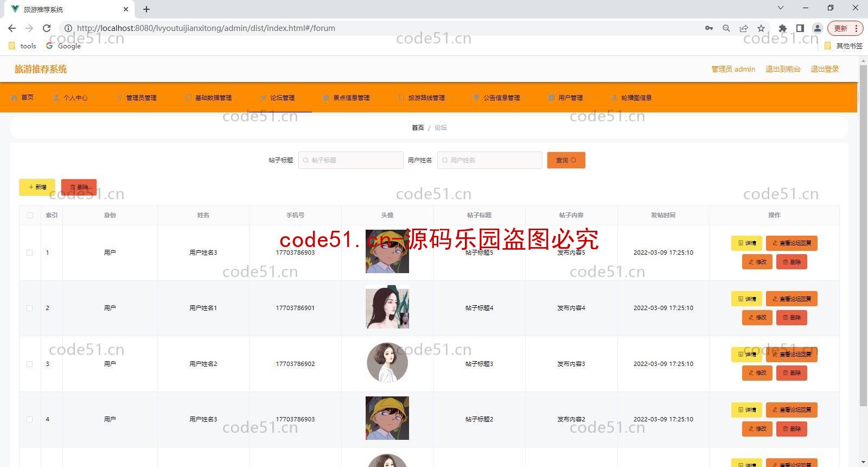The height and width of the screenshot is (467, 868).
Task: Click 修改 for 帖子标题5
Action: click(x=757, y=262)
